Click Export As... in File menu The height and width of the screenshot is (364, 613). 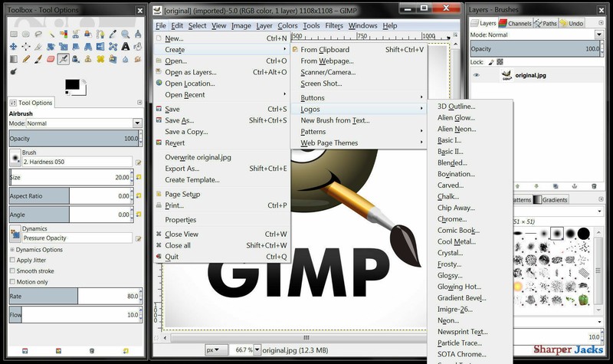[222, 169]
